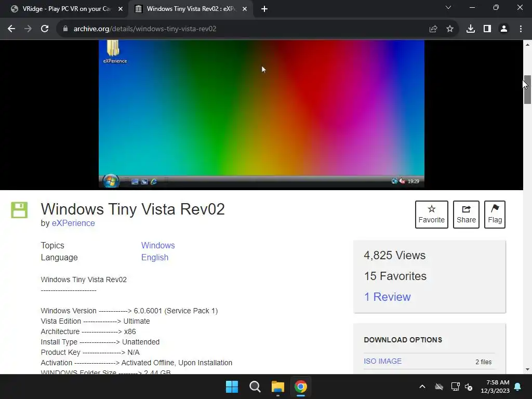Open the notification bell icon
Viewport: 532px width, 399px height.
click(x=518, y=387)
